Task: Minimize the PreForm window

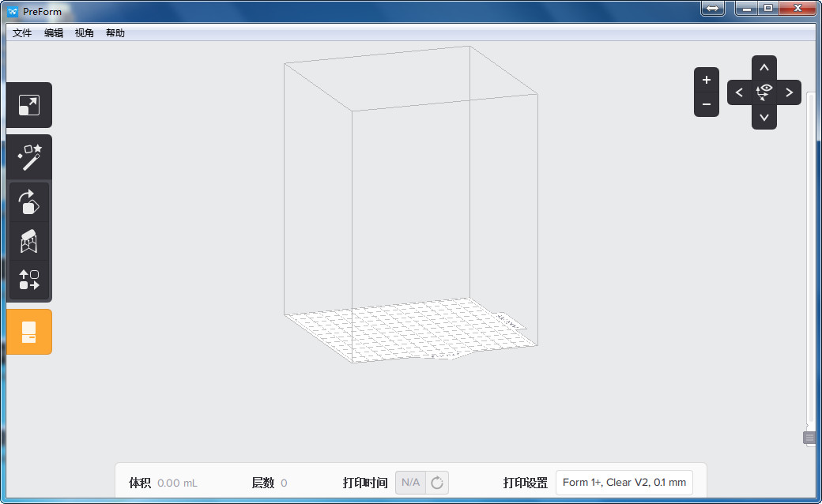Action: tap(746, 8)
